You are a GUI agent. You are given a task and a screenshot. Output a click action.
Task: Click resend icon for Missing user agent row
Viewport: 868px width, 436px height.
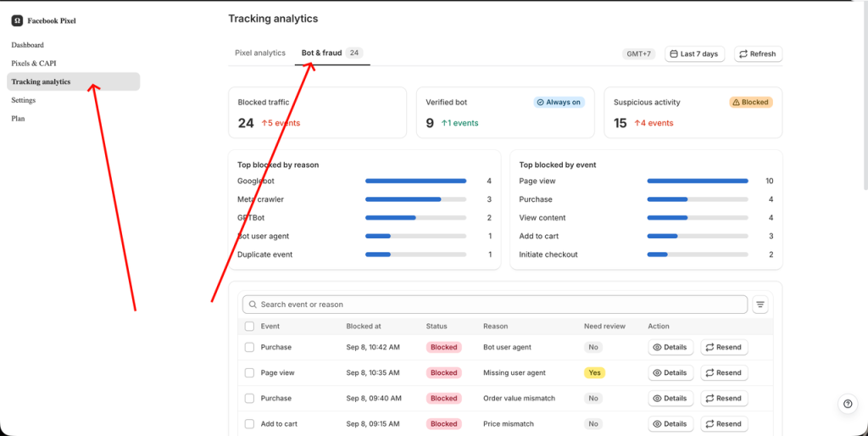point(709,373)
